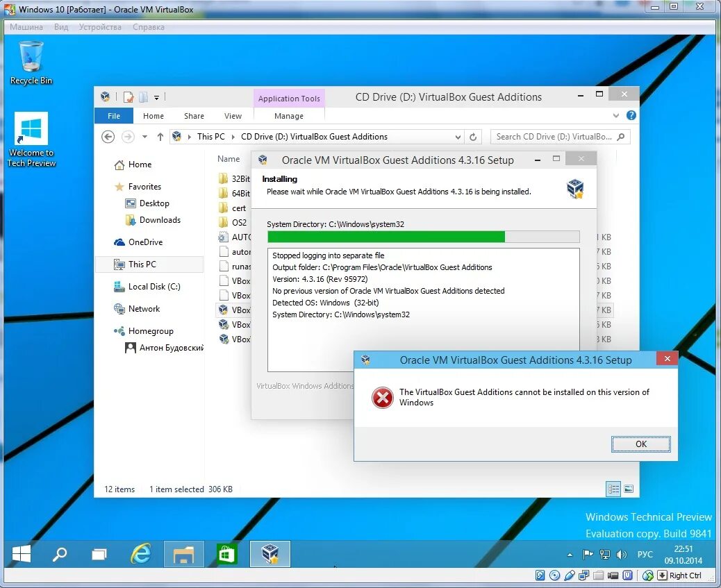The image size is (721, 588).
Task: Switch to large icons view button
Action: point(629,489)
